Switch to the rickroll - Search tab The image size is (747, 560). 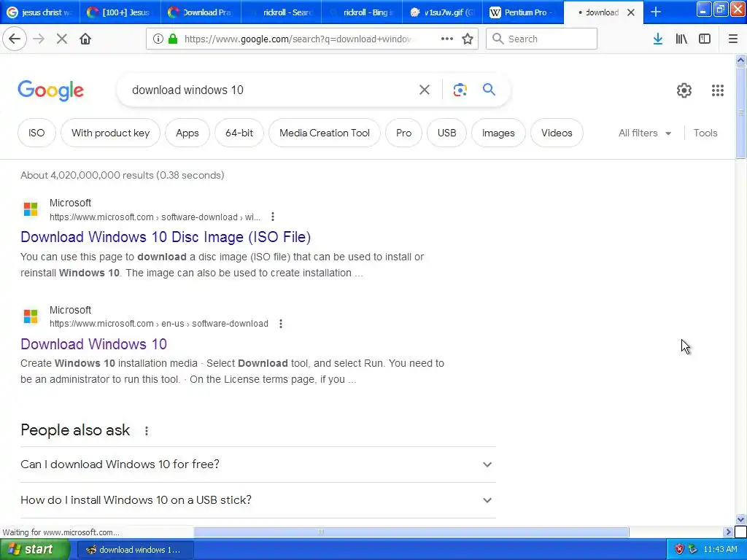[x=281, y=12]
